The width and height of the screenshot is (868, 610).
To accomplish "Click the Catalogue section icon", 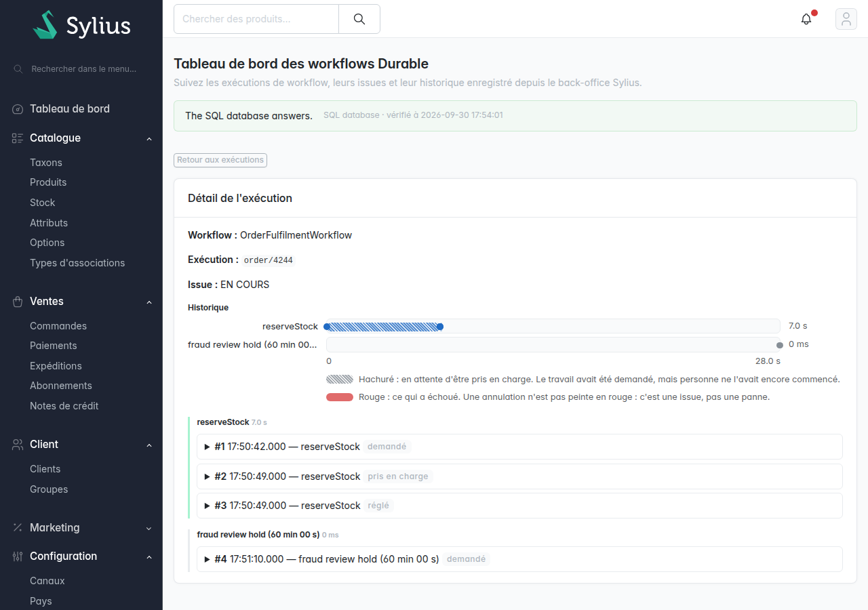I will point(18,138).
